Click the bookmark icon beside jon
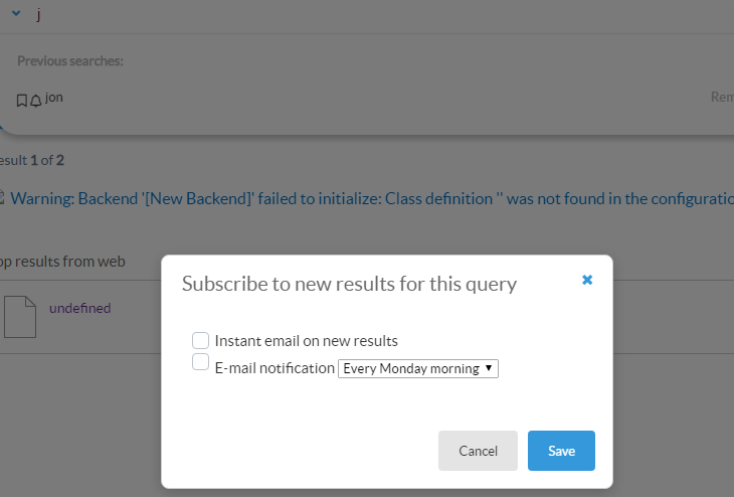The image size is (734, 497). point(22,100)
